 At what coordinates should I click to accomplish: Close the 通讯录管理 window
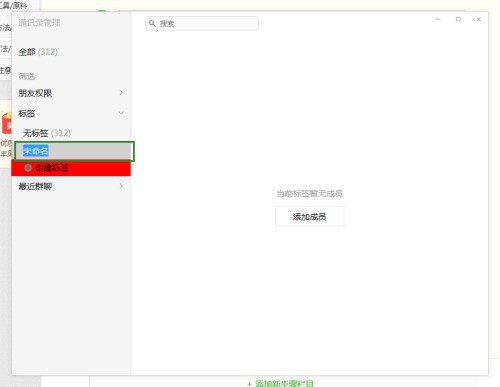(x=478, y=19)
